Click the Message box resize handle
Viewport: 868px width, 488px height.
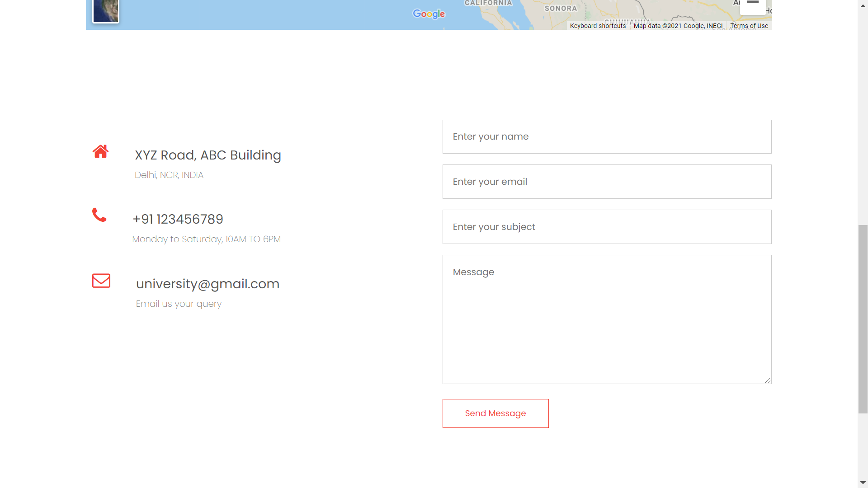click(769, 380)
